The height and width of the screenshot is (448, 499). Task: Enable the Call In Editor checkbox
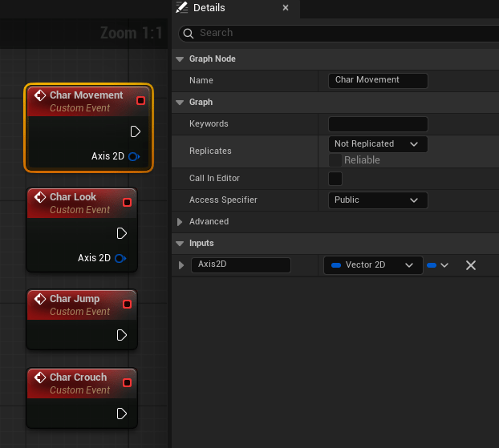pyautogui.click(x=335, y=178)
